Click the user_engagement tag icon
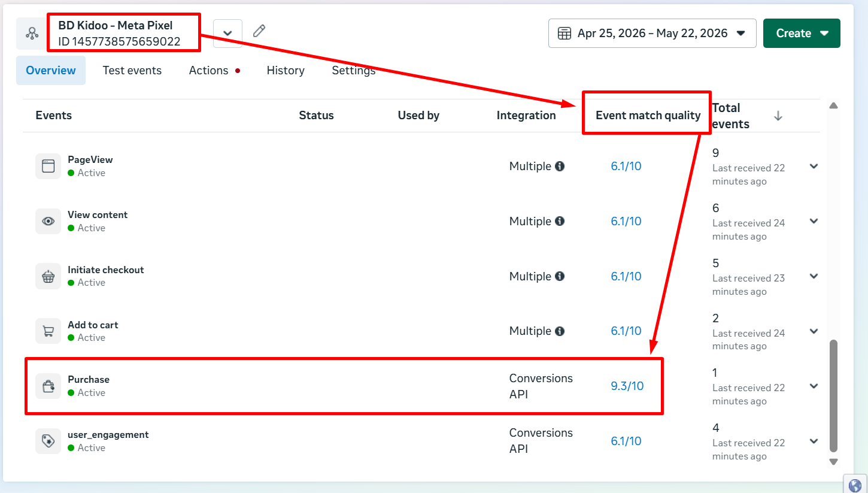 [48, 441]
